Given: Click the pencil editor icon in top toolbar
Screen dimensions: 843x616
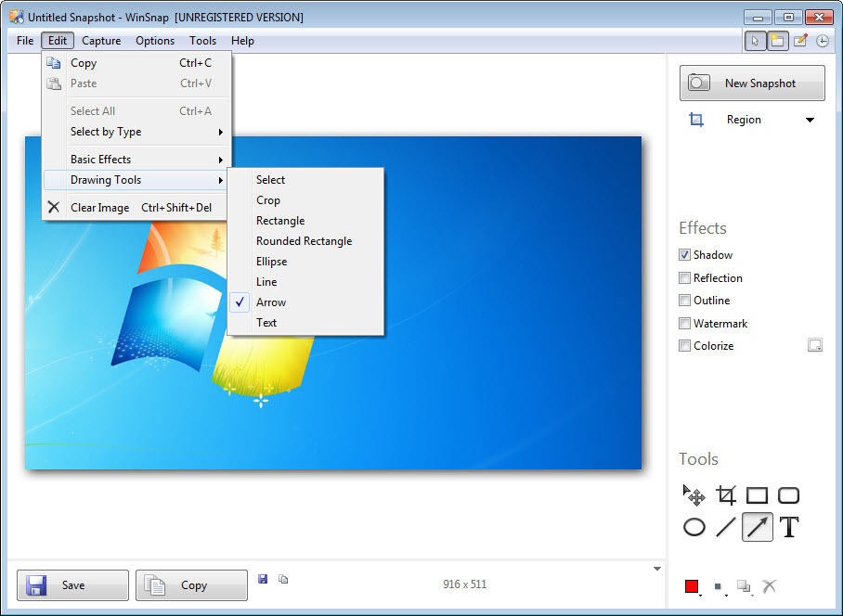Looking at the screenshot, I should pos(800,41).
